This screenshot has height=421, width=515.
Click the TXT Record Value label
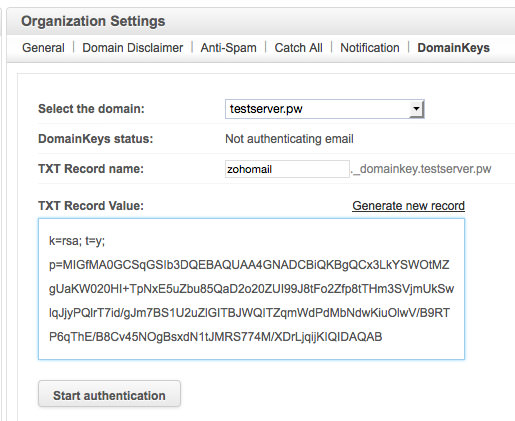click(x=91, y=206)
